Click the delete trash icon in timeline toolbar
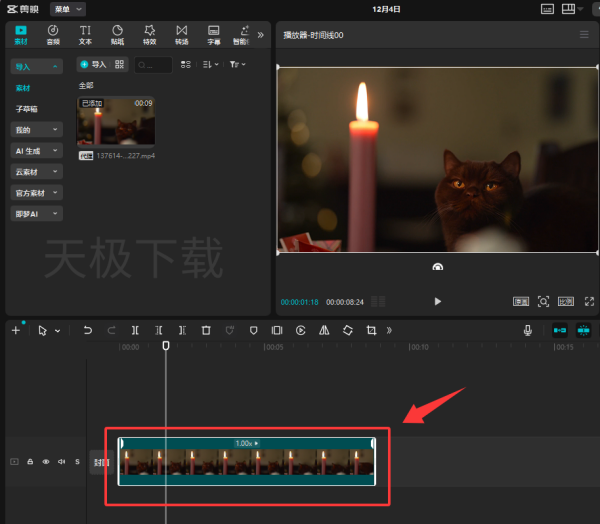The height and width of the screenshot is (524, 600). 206,330
